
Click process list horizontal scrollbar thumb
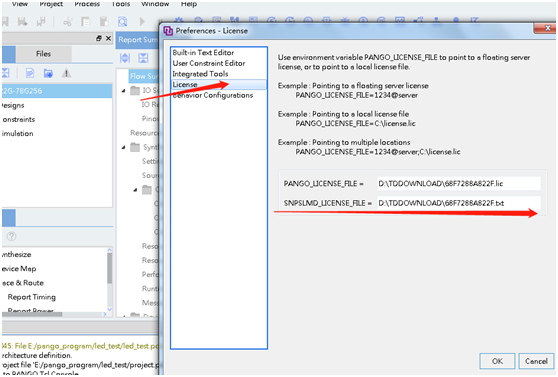[x=32, y=314]
